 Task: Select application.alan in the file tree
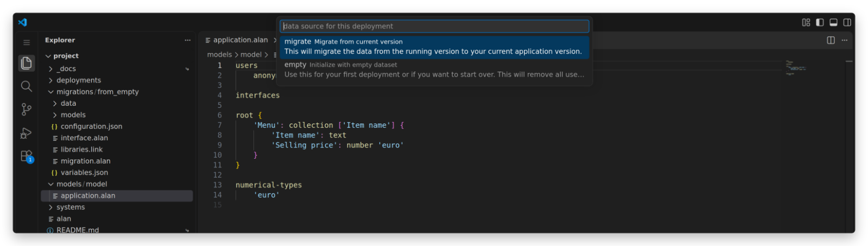click(117, 196)
